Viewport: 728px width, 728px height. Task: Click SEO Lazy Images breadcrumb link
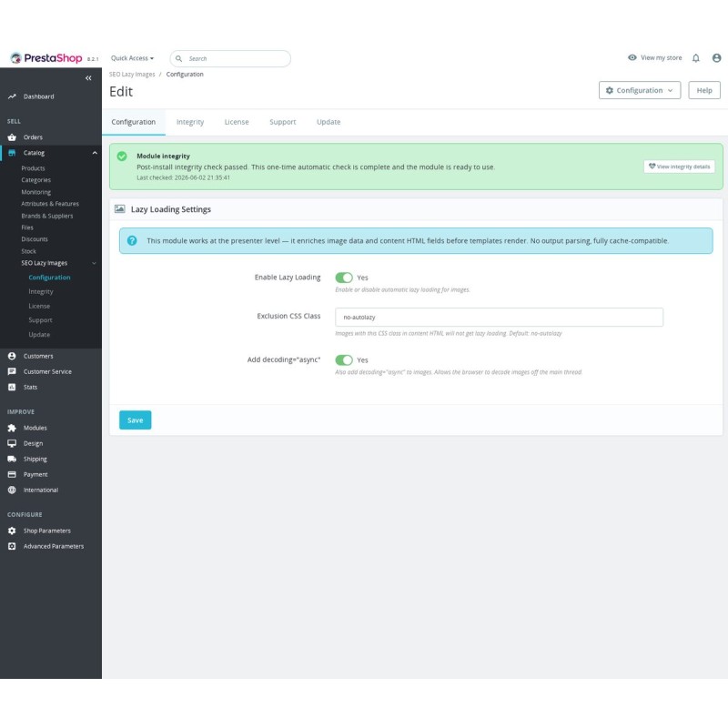tap(132, 75)
